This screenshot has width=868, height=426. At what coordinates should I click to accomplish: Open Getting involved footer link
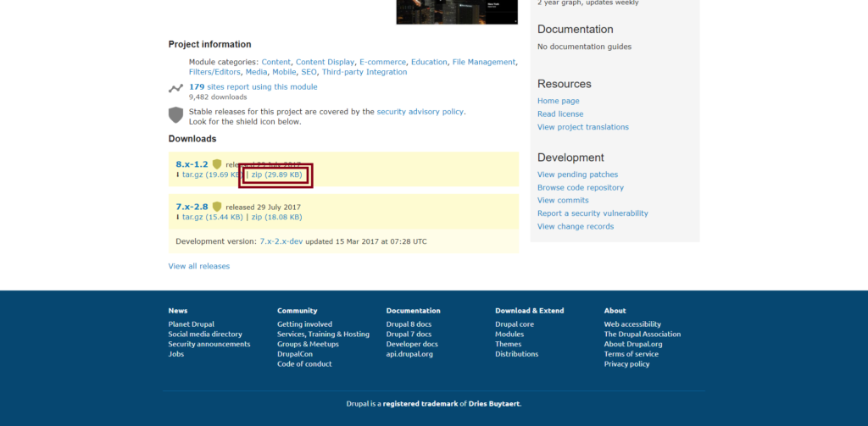[x=304, y=324]
